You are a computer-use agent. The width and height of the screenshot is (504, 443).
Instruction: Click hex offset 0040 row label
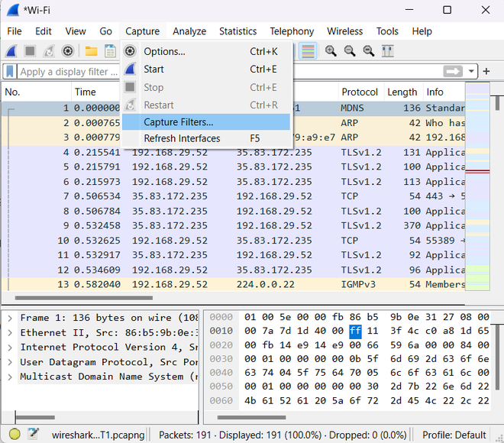pyautogui.click(x=221, y=373)
